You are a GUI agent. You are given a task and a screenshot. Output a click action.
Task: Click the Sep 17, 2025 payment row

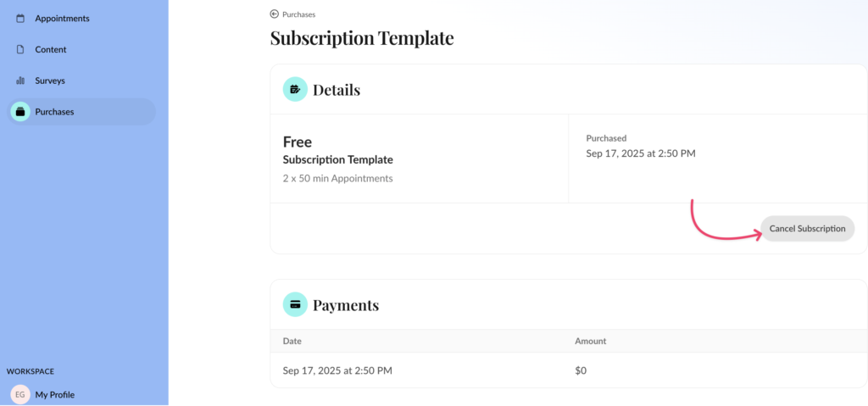coord(337,370)
